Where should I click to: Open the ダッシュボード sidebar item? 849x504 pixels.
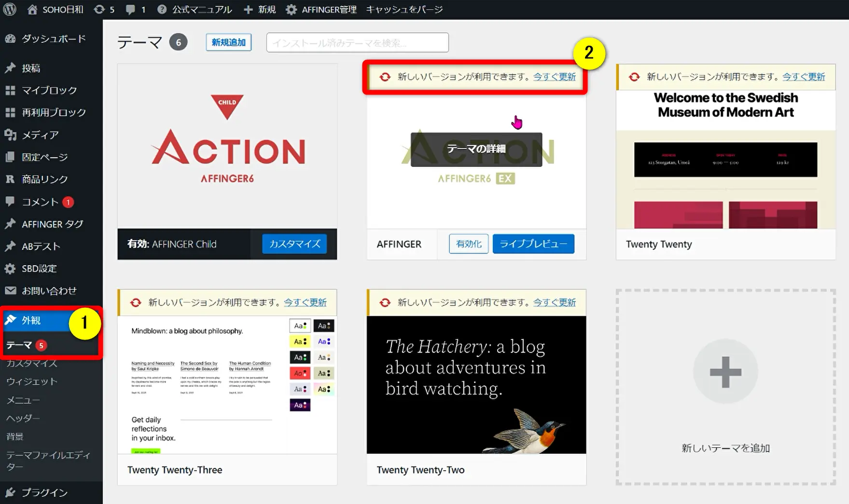point(53,39)
